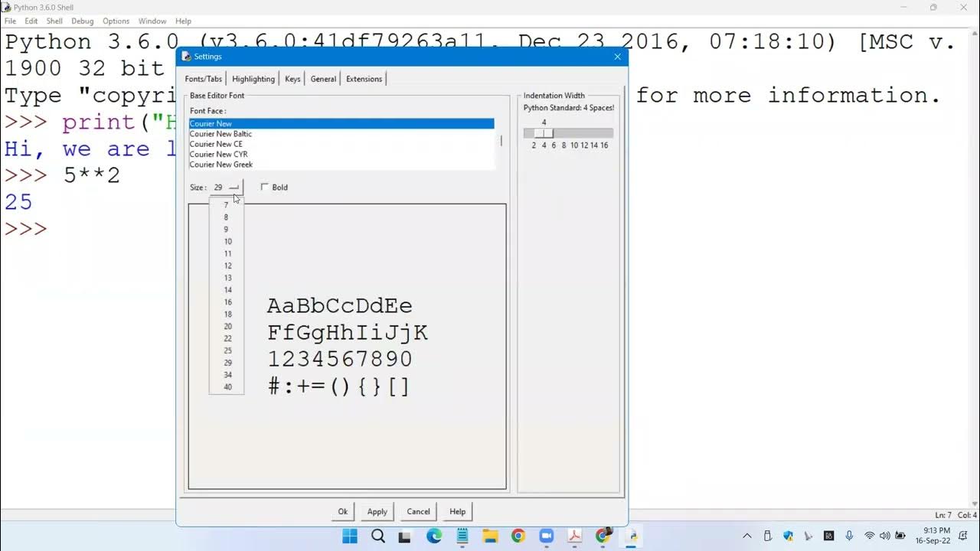This screenshot has width=980, height=551.
Task: Click the Cancel button
Action: [x=418, y=511]
